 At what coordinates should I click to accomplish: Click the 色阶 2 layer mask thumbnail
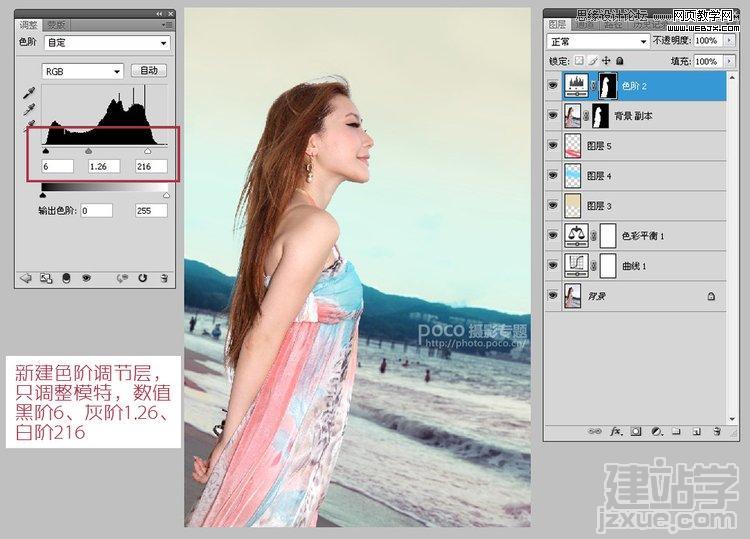coord(608,86)
